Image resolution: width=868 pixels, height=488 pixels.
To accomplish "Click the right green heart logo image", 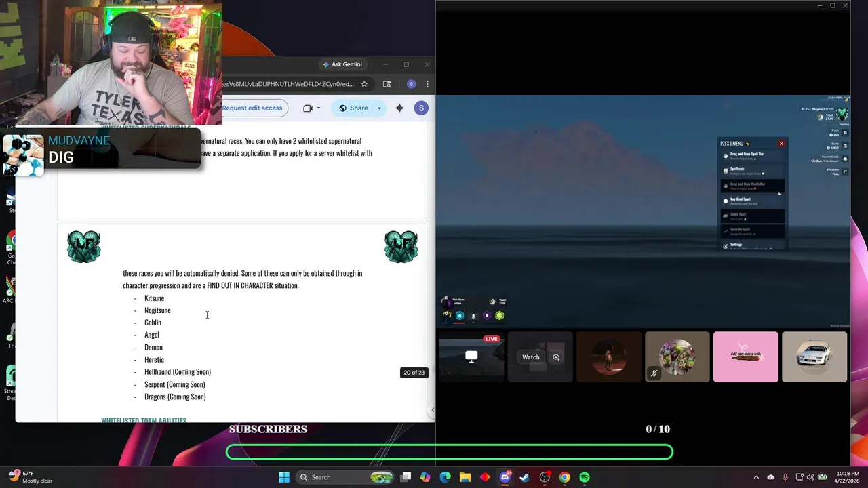I will point(401,247).
